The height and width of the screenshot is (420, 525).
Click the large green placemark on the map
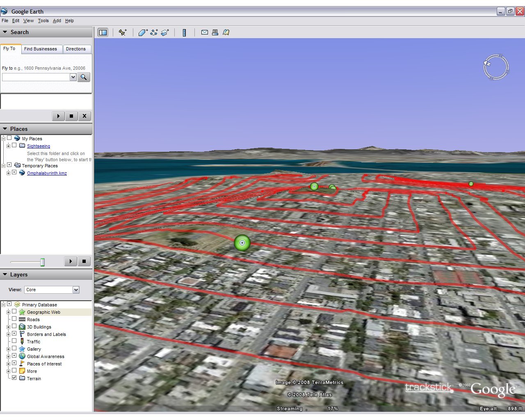tap(242, 243)
